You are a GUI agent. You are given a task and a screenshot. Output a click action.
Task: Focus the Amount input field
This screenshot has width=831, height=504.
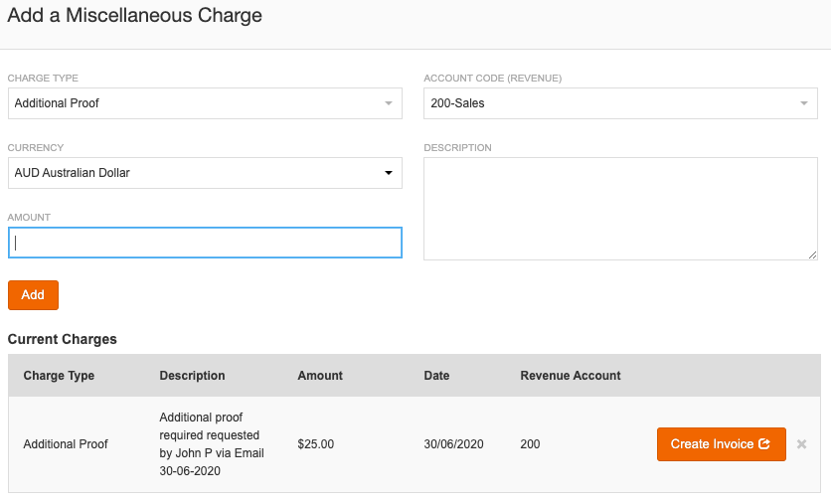click(x=205, y=243)
